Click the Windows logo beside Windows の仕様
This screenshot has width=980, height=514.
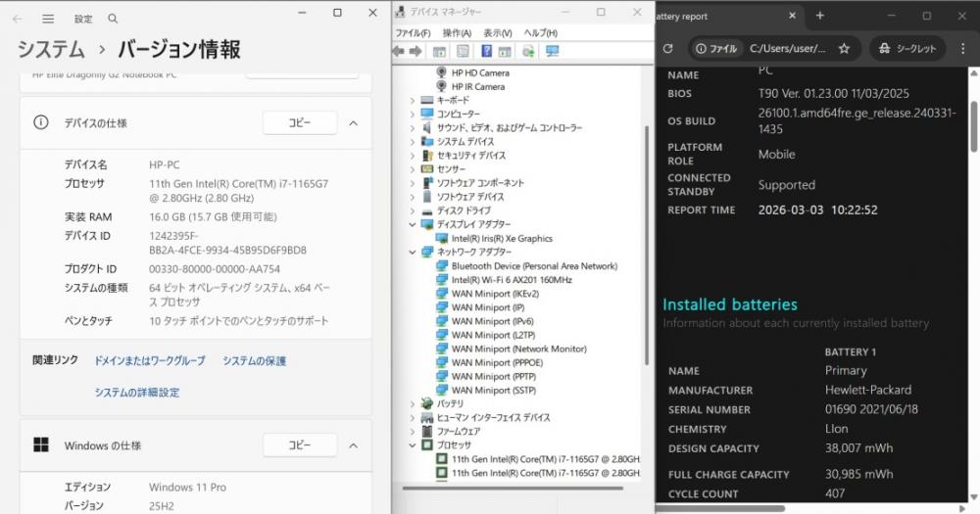pyautogui.click(x=40, y=444)
